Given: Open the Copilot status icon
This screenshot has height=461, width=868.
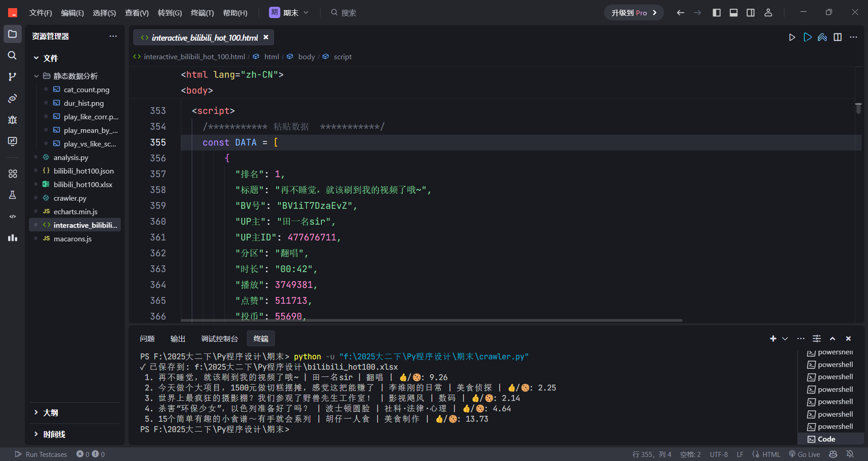Looking at the screenshot, I should [833, 454].
